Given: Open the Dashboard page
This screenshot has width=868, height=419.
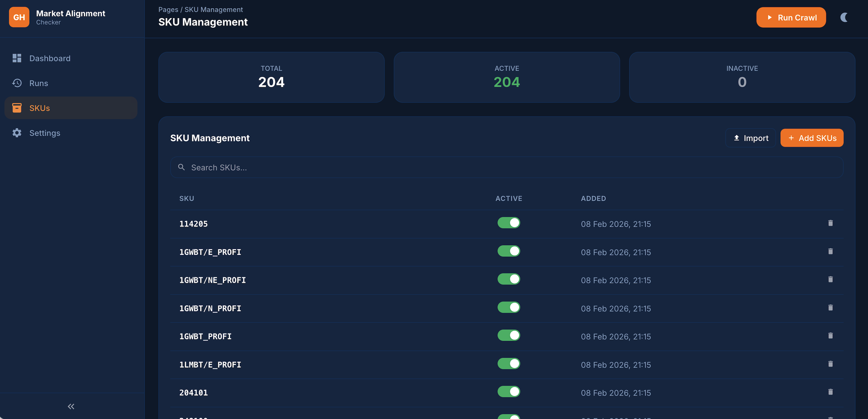Looking at the screenshot, I should 49,58.
